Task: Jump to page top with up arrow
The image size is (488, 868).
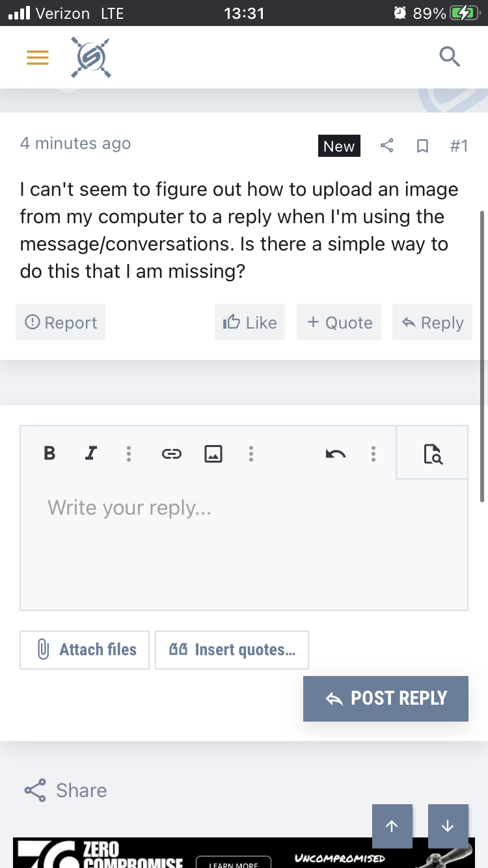Action: 392,825
